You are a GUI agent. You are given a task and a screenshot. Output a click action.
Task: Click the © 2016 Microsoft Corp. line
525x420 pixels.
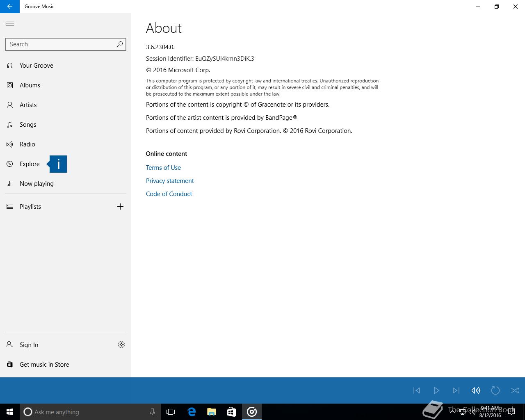pyautogui.click(x=178, y=70)
